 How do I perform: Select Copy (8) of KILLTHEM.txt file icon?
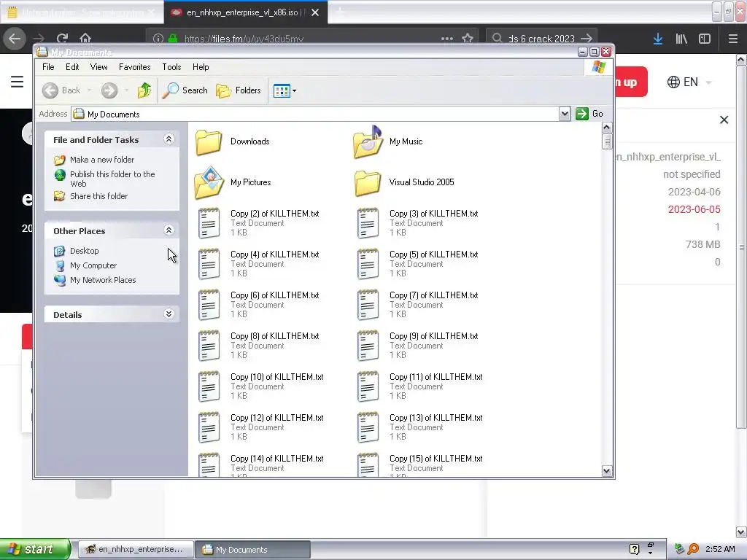tap(209, 346)
